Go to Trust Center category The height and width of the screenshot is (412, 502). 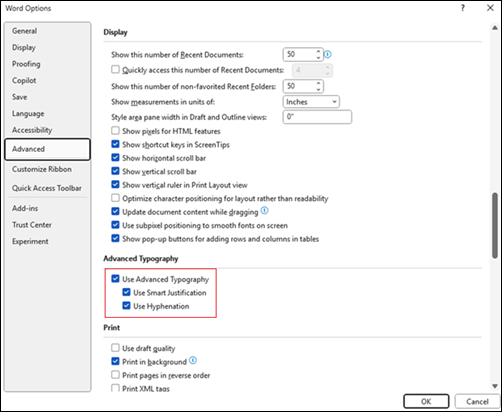click(32, 225)
